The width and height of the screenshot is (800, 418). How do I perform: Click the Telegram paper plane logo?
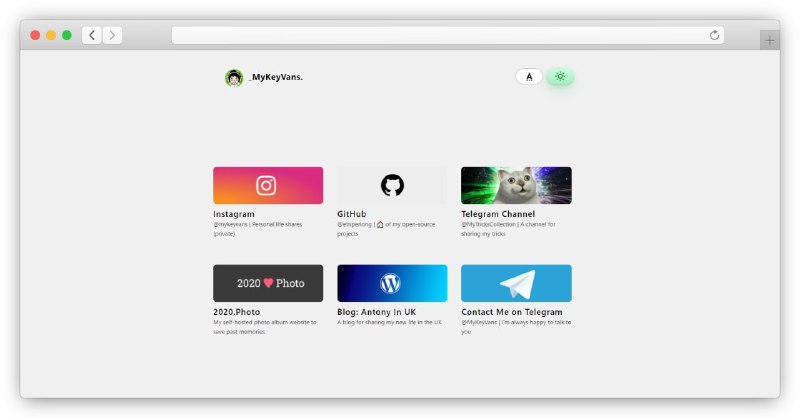[x=516, y=283]
